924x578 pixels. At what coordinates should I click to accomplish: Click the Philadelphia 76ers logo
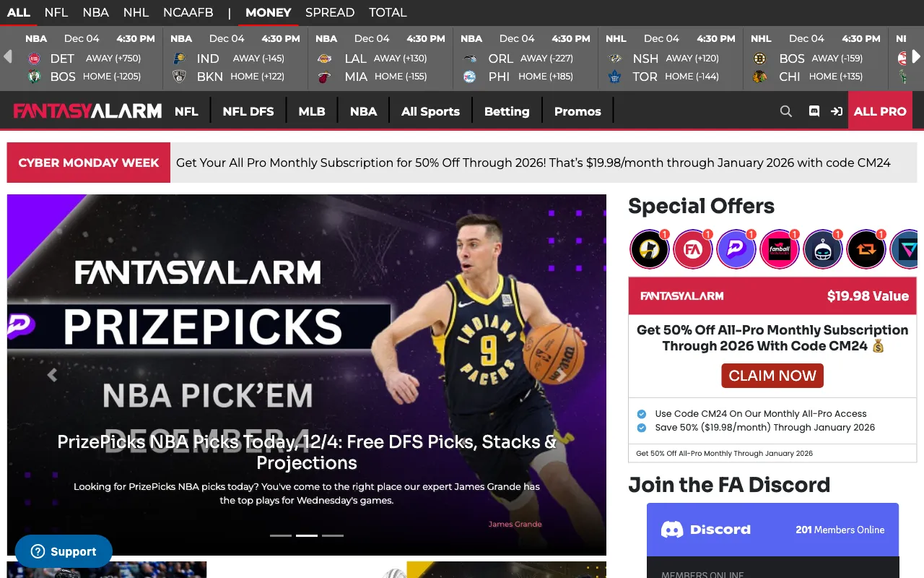point(469,77)
